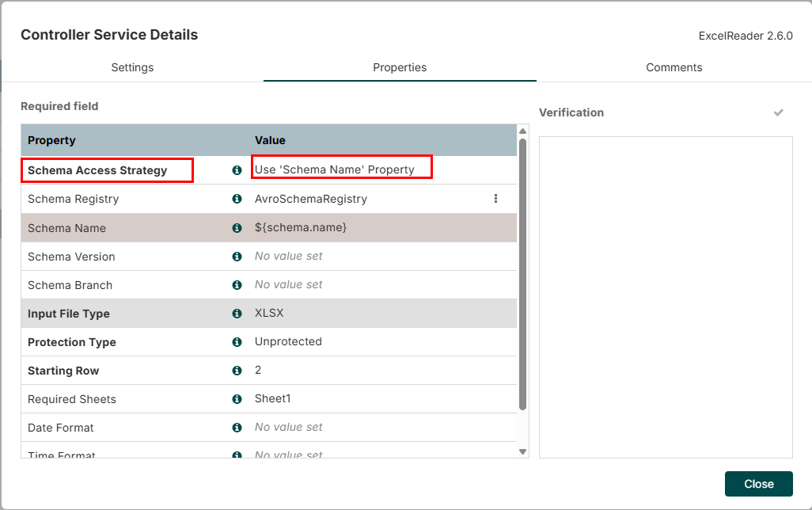The image size is (812, 510).
Task: Click info icon for Schema Name
Action: [237, 227]
